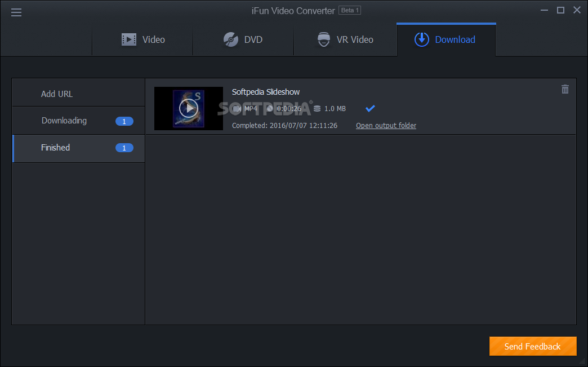Switch to the VR Video tab

345,39
